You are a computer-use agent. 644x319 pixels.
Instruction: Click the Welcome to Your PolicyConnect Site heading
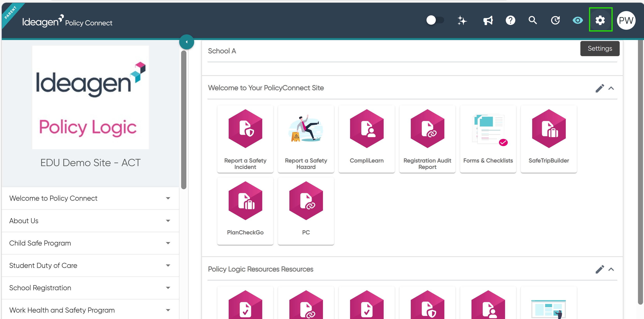(266, 88)
